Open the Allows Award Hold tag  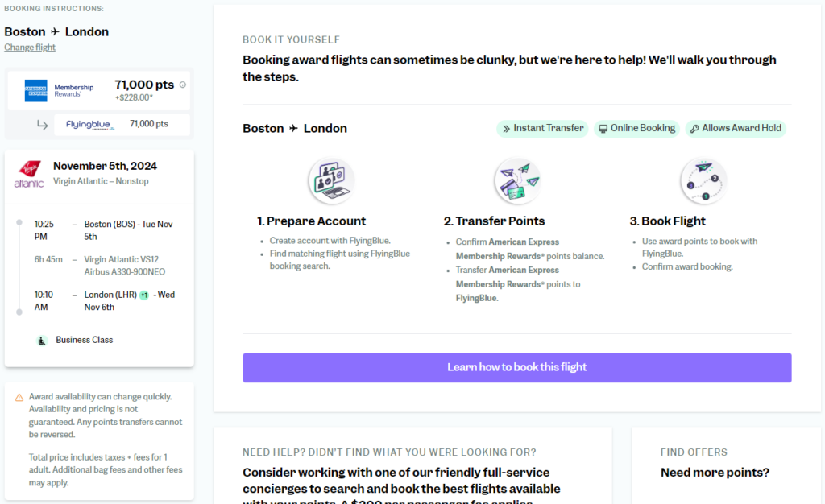[x=736, y=128]
